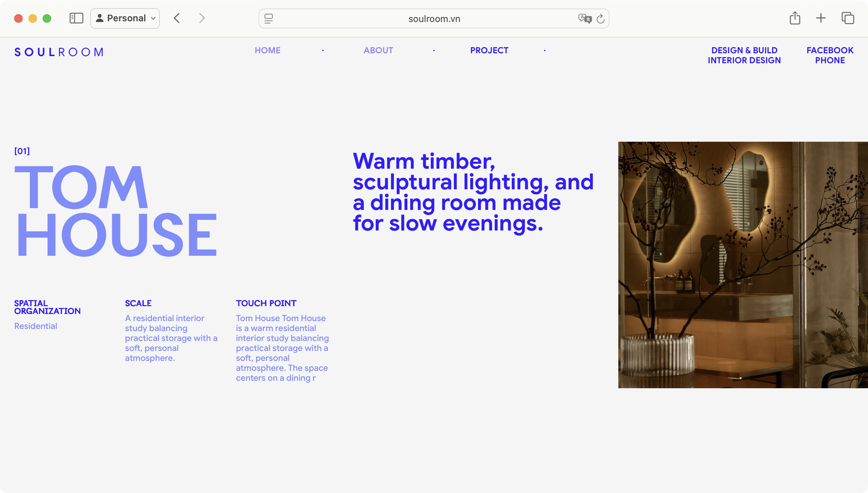The height and width of the screenshot is (493, 868).
Task: Show tab overview icon
Action: click(848, 18)
